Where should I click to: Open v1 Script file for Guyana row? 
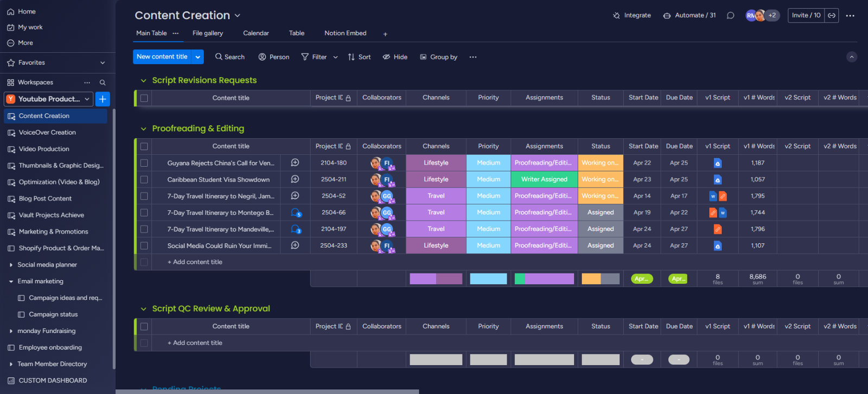coord(717,163)
